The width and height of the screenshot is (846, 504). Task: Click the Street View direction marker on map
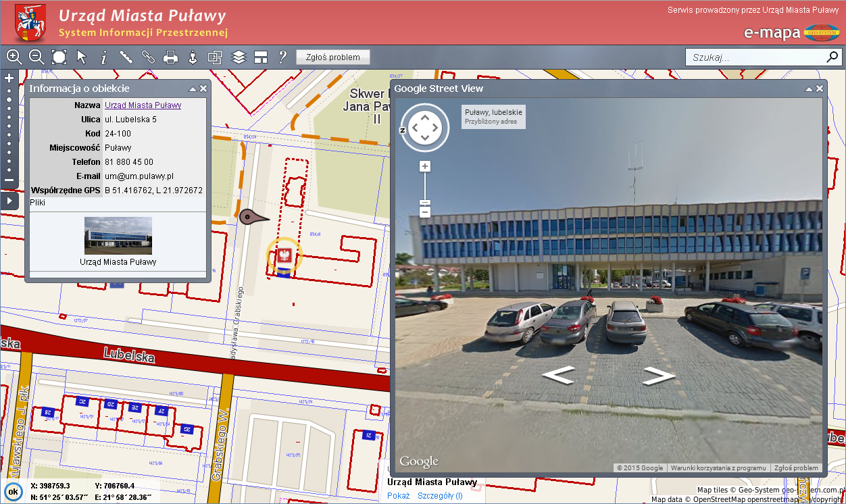coord(253,218)
